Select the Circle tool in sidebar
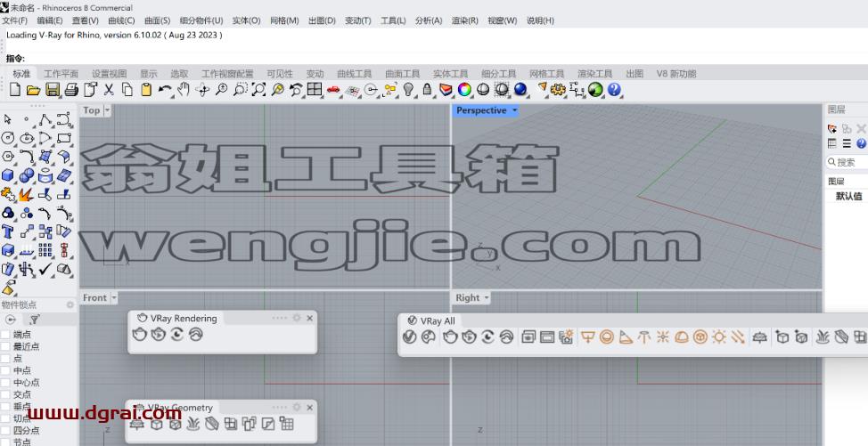Image resolution: width=868 pixels, height=446 pixels. [8, 138]
